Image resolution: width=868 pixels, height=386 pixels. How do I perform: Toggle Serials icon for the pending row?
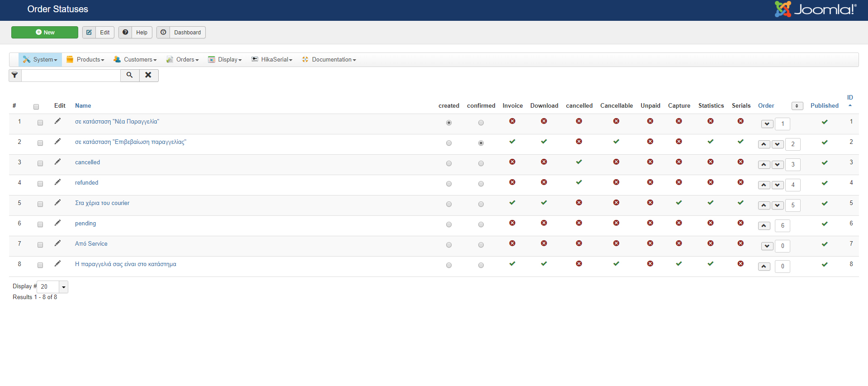point(741,223)
